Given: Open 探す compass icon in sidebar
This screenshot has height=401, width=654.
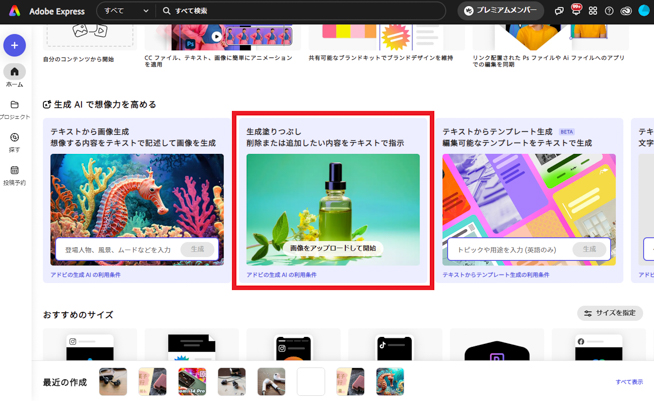Looking at the screenshot, I should tap(14, 142).
